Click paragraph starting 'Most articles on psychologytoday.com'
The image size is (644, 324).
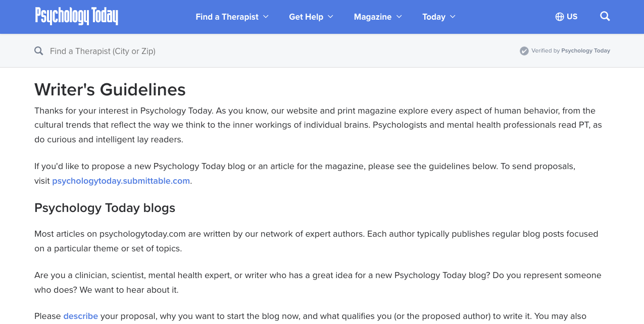(316, 241)
